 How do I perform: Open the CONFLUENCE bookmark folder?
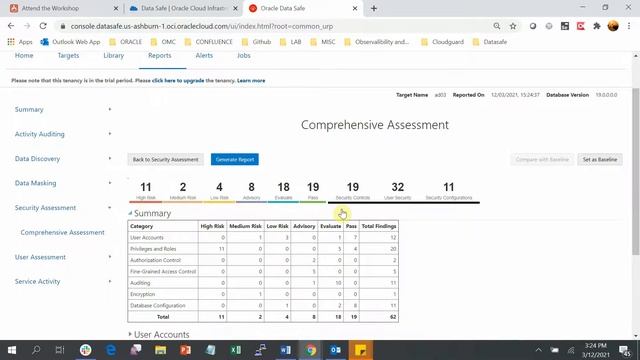(x=208, y=42)
